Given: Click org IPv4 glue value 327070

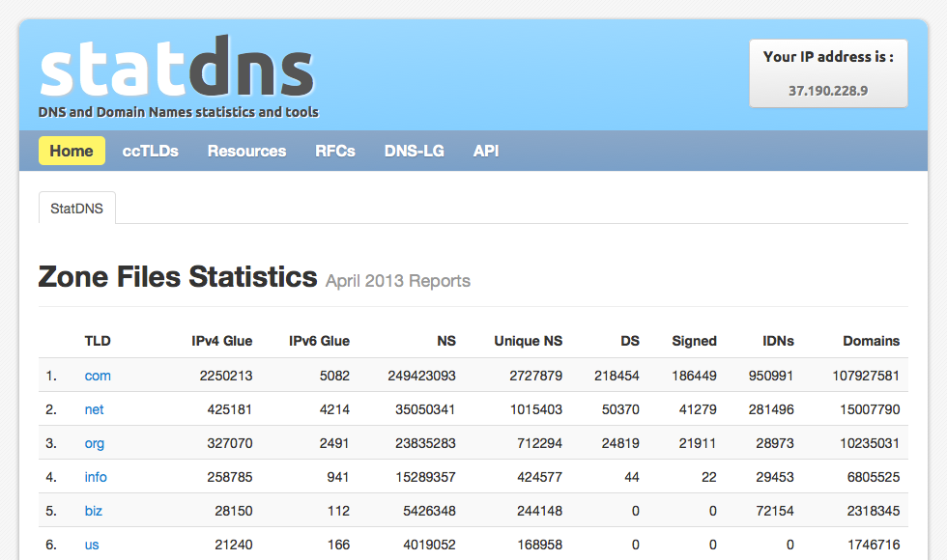Looking at the screenshot, I should point(230,443).
